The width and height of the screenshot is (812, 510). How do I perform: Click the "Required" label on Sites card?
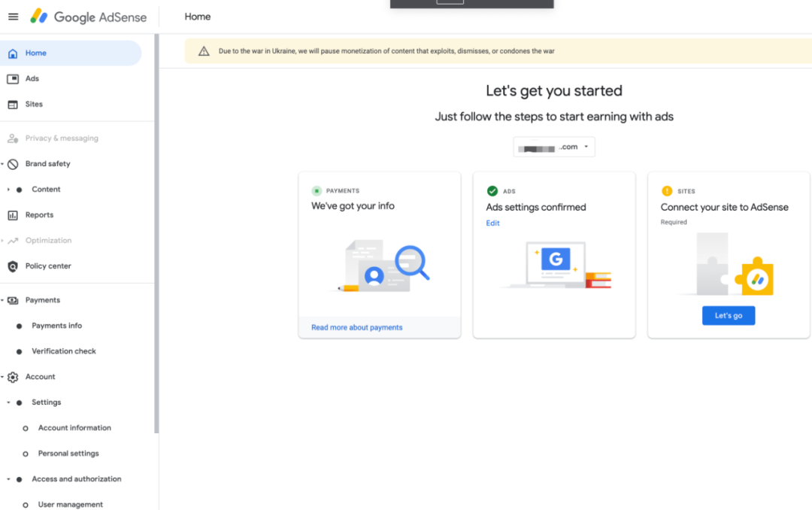pos(674,223)
